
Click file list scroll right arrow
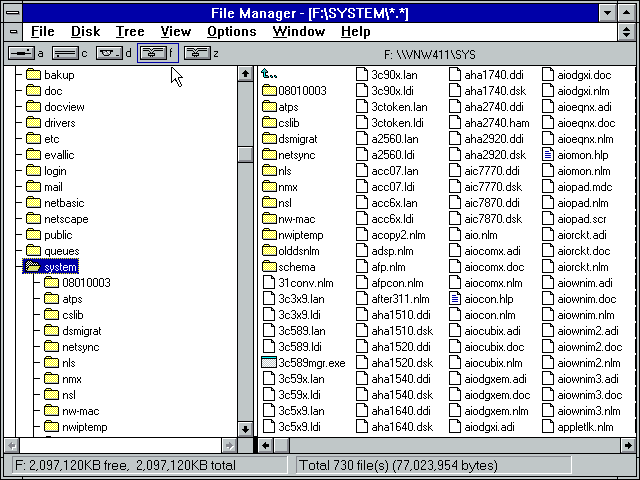point(628,445)
